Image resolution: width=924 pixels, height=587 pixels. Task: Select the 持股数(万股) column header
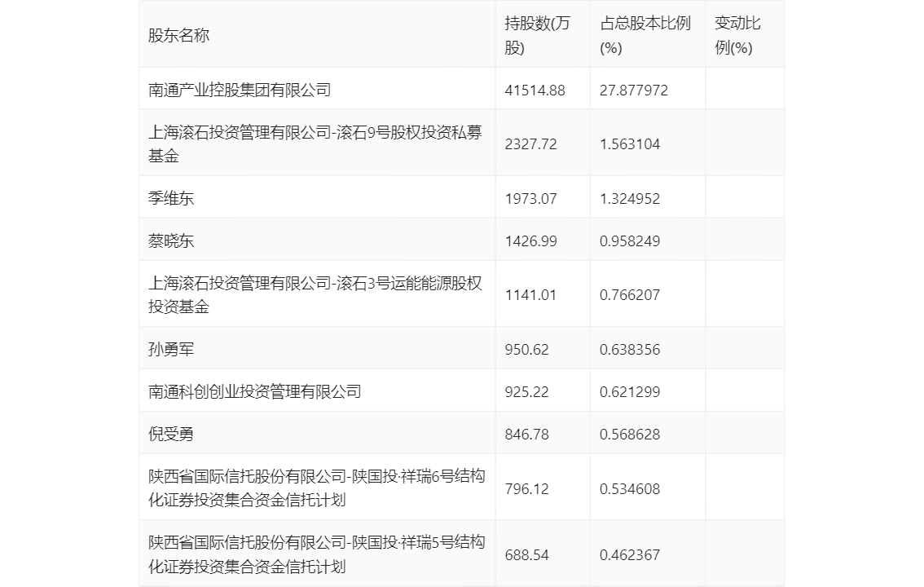click(x=538, y=35)
